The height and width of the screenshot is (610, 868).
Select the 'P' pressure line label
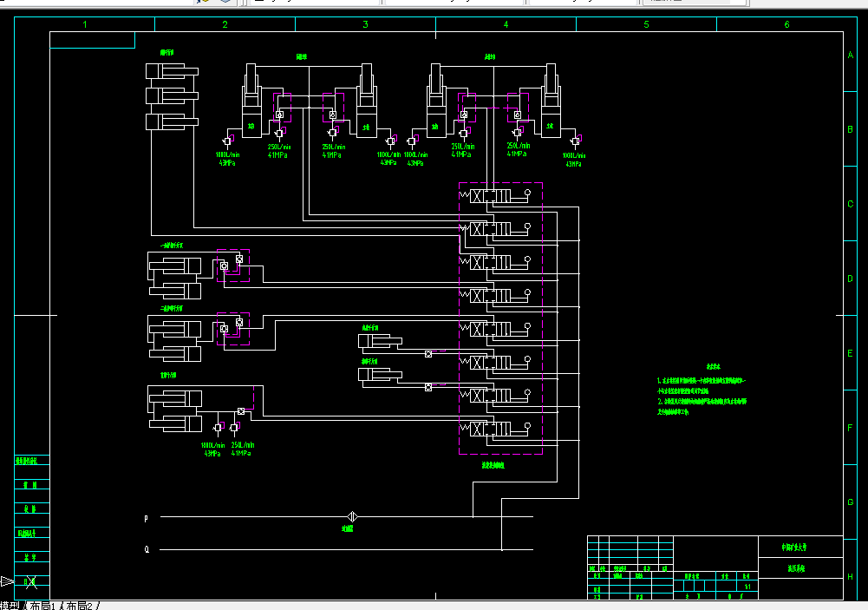pos(147,519)
